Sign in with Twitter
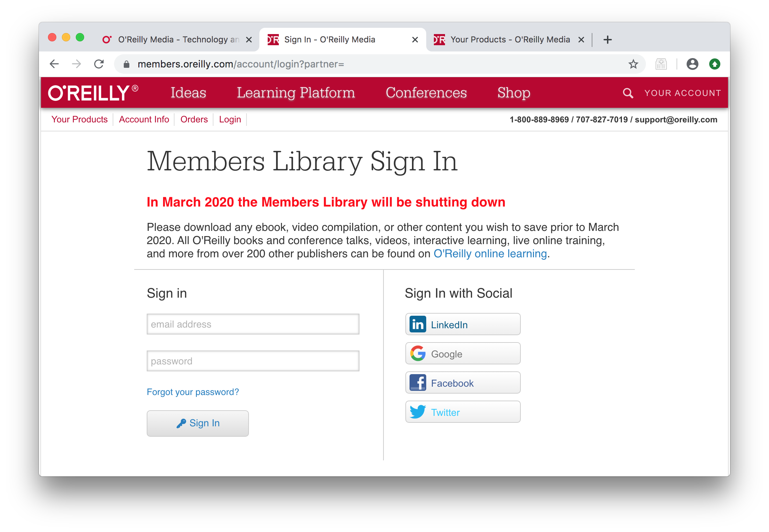769x532 pixels. tap(462, 412)
